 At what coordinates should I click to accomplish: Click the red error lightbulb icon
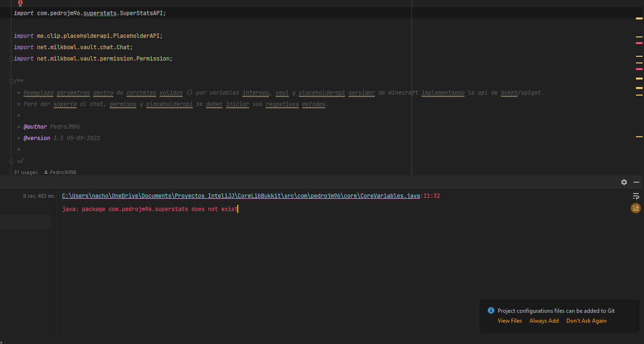pyautogui.click(x=20, y=3)
